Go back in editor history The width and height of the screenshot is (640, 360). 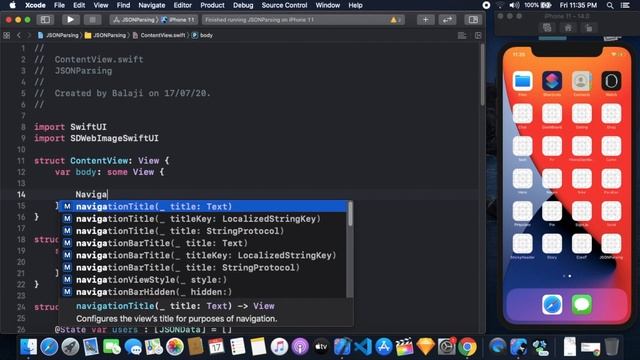click(x=19, y=36)
